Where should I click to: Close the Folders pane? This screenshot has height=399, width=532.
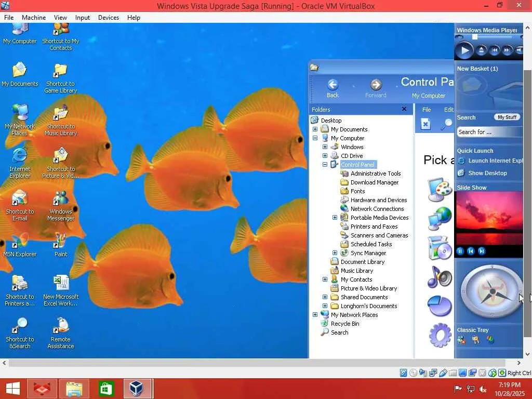(404, 109)
